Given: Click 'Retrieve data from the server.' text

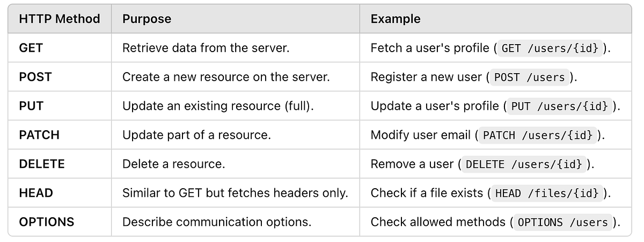Looking at the screenshot, I should pos(206,48).
